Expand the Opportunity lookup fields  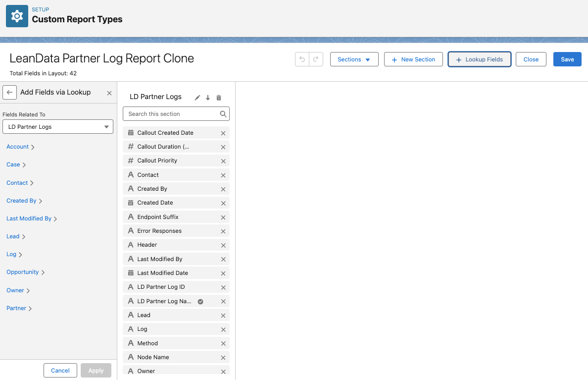pos(25,272)
